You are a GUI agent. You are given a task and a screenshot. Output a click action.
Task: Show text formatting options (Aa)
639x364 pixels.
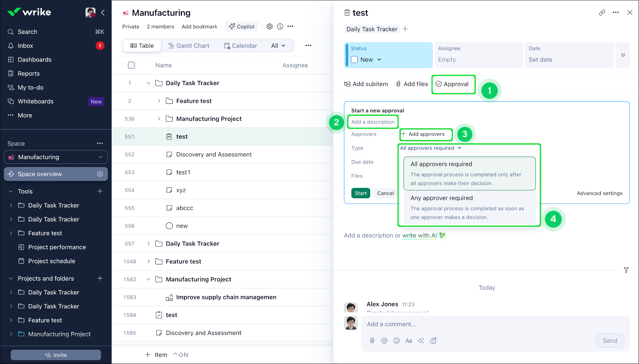pyautogui.click(x=409, y=341)
